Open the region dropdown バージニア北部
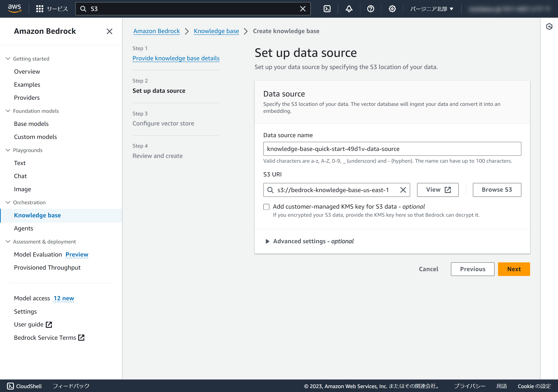Viewport: 558px width, 392px height. (x=432, y=9)
